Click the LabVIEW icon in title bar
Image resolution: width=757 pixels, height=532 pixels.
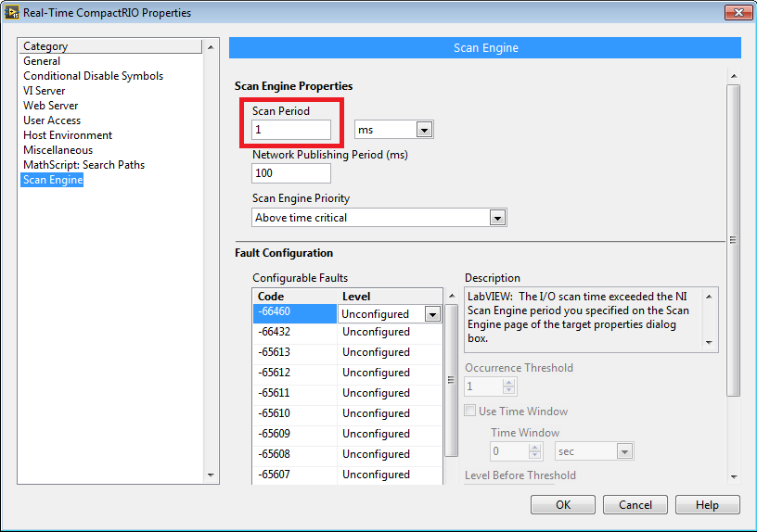pyautogui.click(x=14, y=13)
